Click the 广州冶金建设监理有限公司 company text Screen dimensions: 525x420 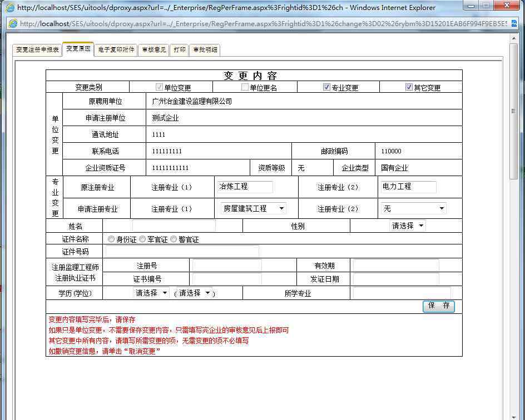point(192,101)
